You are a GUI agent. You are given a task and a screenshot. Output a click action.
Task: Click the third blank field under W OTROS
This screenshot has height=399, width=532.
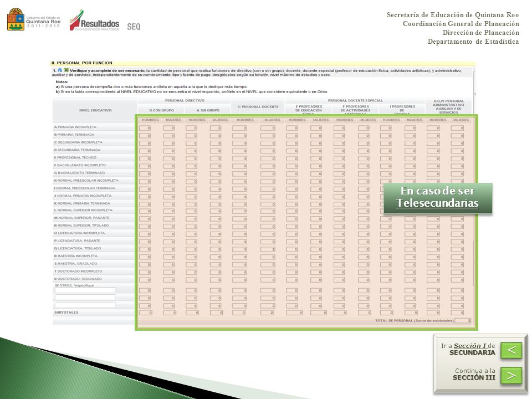(85, 305)
